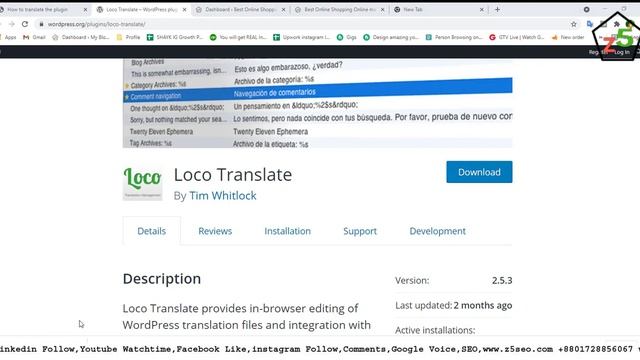
Task: Click the forward navigation arrow
Action: [11, 24]
